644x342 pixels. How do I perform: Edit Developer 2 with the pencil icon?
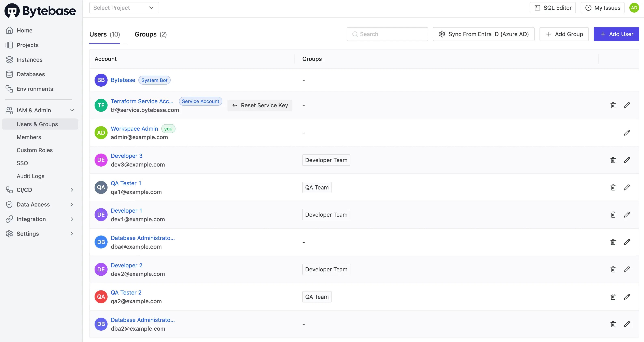[627, 269]
